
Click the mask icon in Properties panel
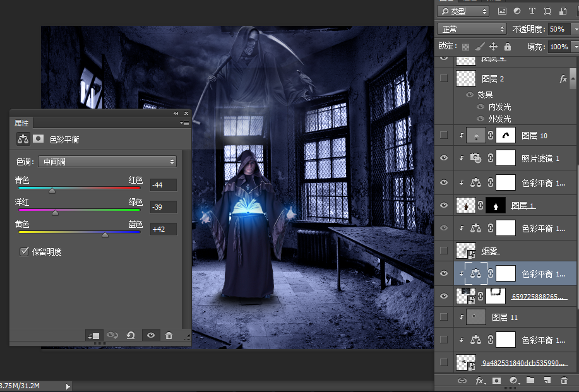pos(39,139)
